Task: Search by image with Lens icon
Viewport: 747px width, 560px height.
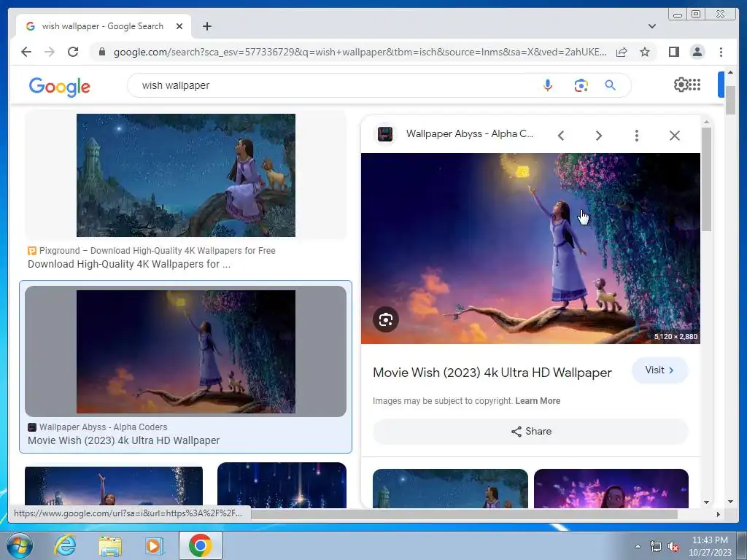Action: [x=581, y=86]
